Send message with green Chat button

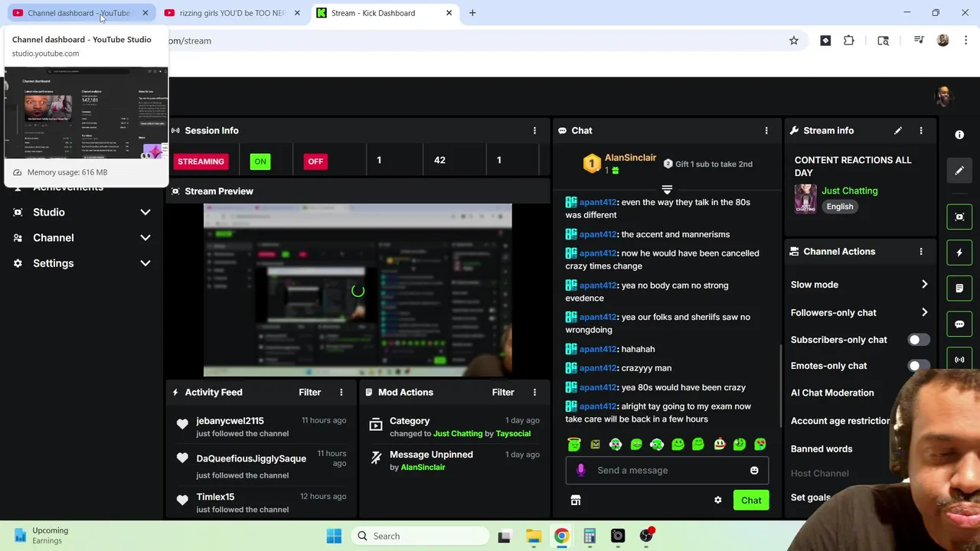point(751,500)
